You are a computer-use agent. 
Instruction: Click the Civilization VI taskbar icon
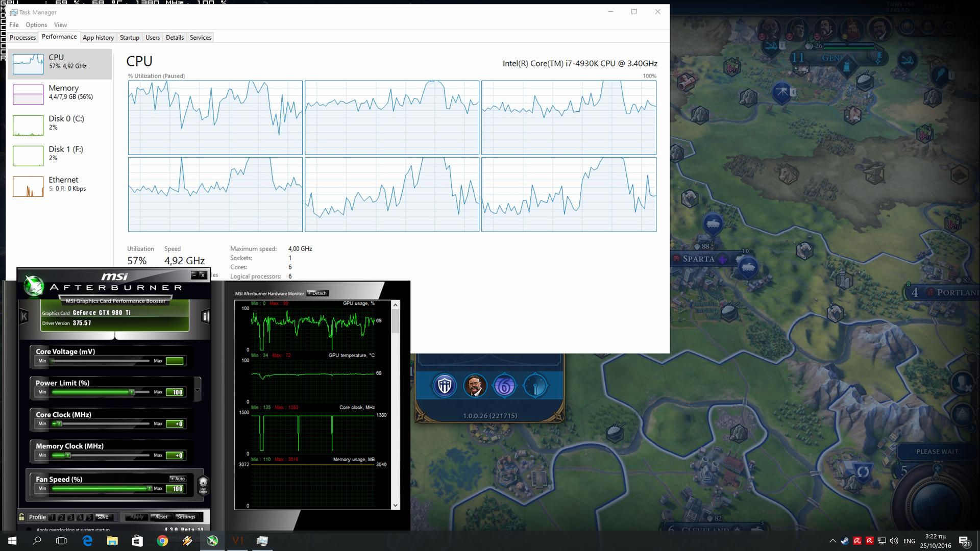tap(237, 541)
